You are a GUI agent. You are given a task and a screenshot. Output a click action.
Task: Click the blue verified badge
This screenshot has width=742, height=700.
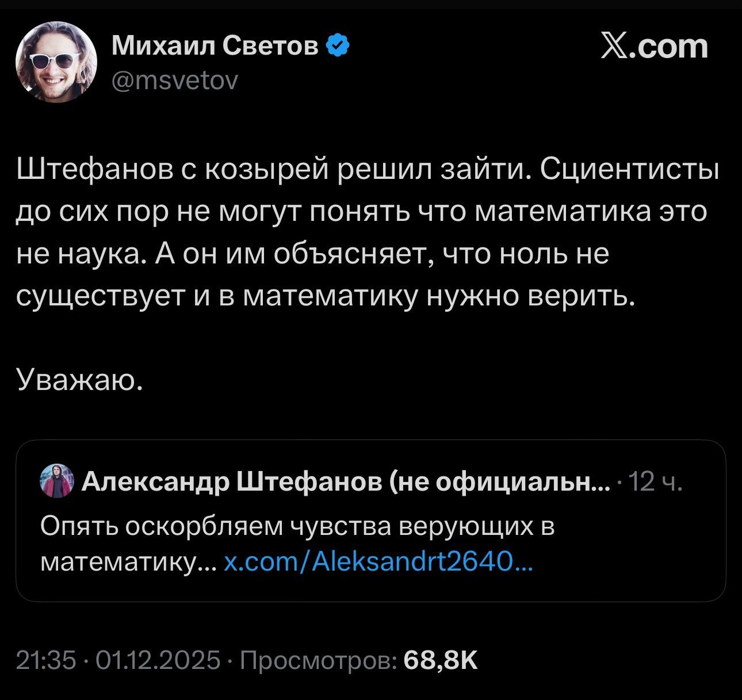338,45
